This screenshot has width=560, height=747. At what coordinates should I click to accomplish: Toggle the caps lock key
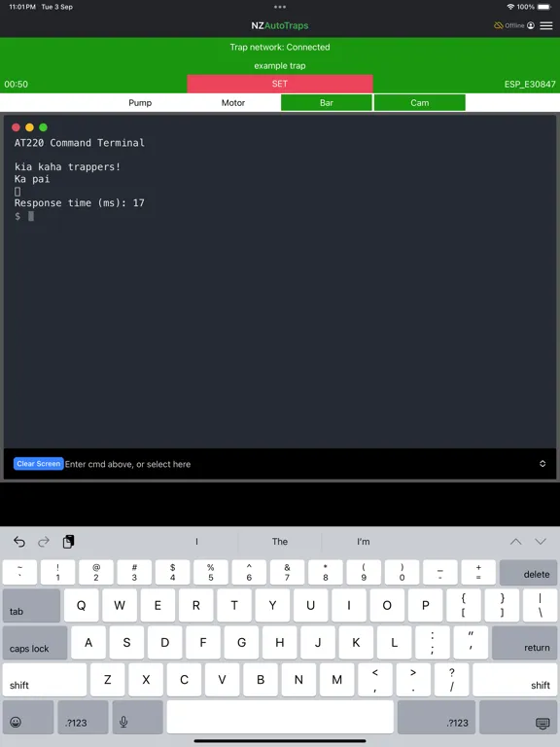point(35,643)
